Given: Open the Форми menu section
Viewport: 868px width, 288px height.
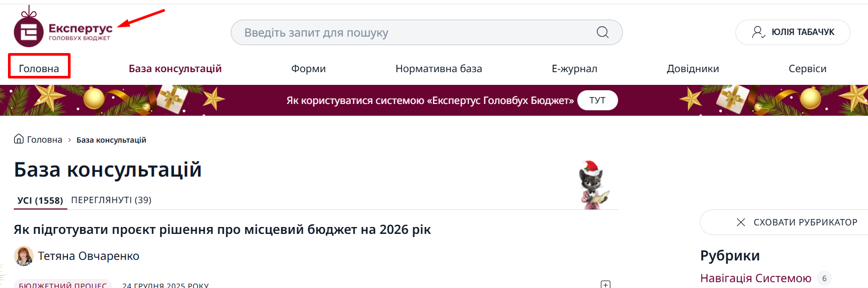Looking at the screenshot, I should pyautogui.click(x=308, y=68).
